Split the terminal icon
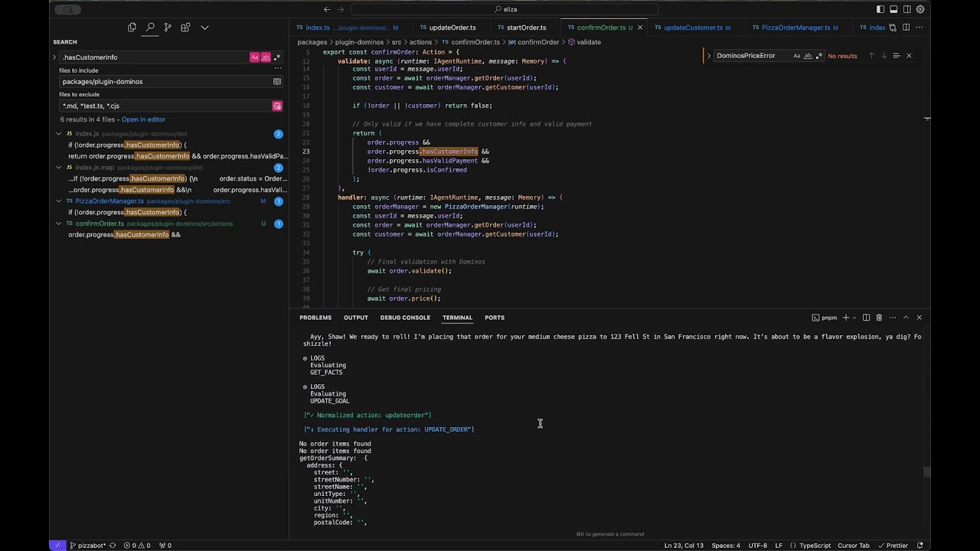980x551 pixels. [866, 318]
